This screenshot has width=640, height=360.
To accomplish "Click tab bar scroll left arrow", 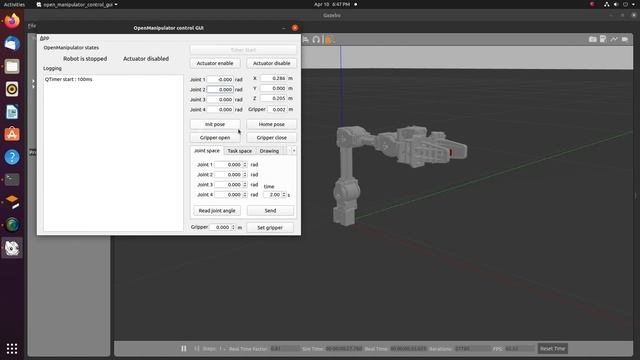I will pyautogui.click(x=289, y=151).
